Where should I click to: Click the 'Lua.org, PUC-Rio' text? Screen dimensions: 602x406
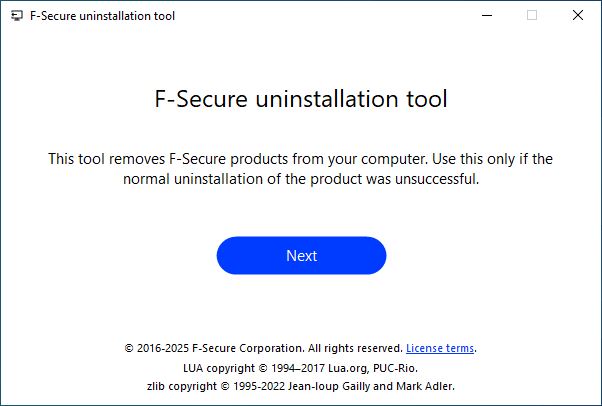(372, 368)
